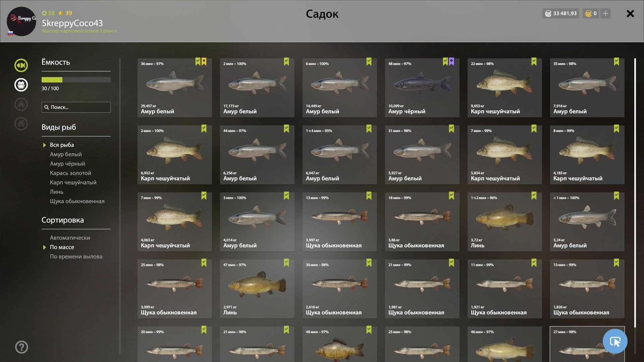The image size is (644, 362).
Task: Click the Поиск search field
Action: click(76, 107)
